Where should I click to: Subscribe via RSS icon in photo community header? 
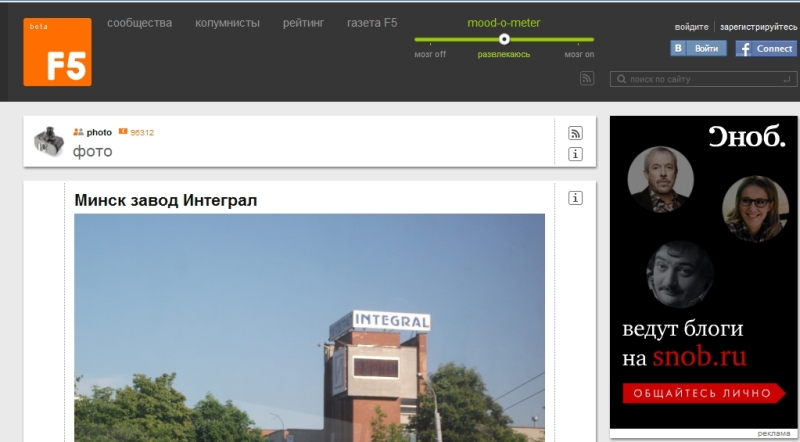575,133
